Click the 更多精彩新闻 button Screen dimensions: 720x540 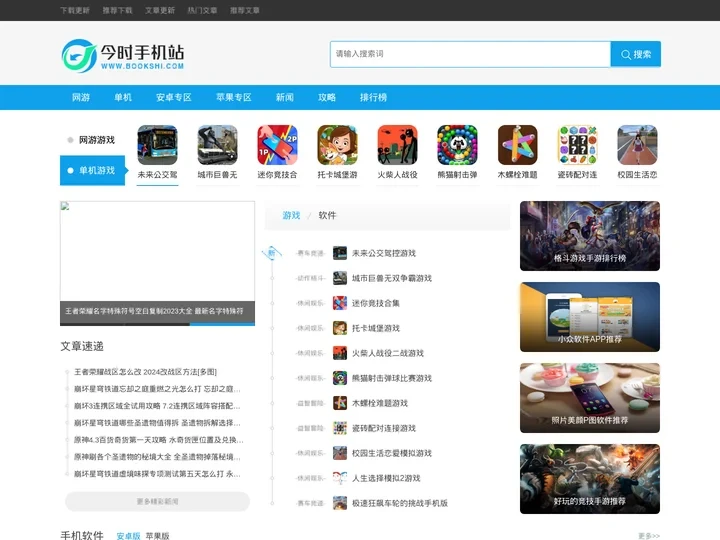[158, 501]
